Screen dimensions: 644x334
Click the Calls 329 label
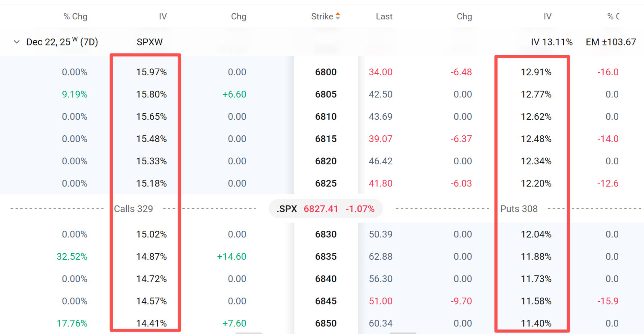point(133,209)
